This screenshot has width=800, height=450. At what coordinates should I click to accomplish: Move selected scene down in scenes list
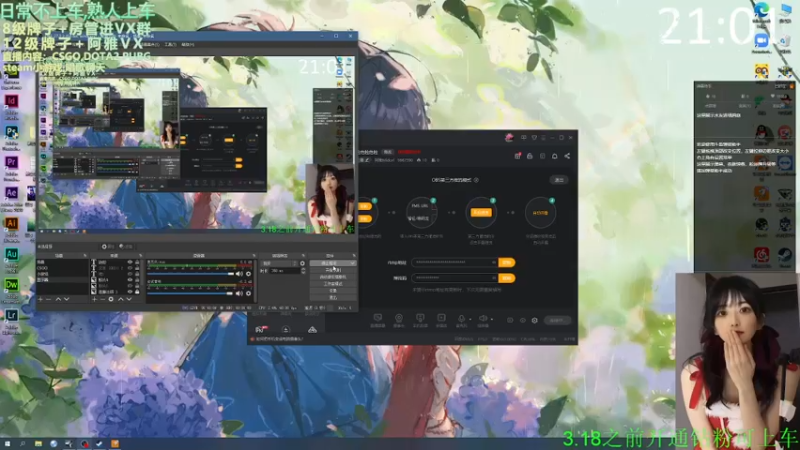pyautogui.click(x=66, y=299)
